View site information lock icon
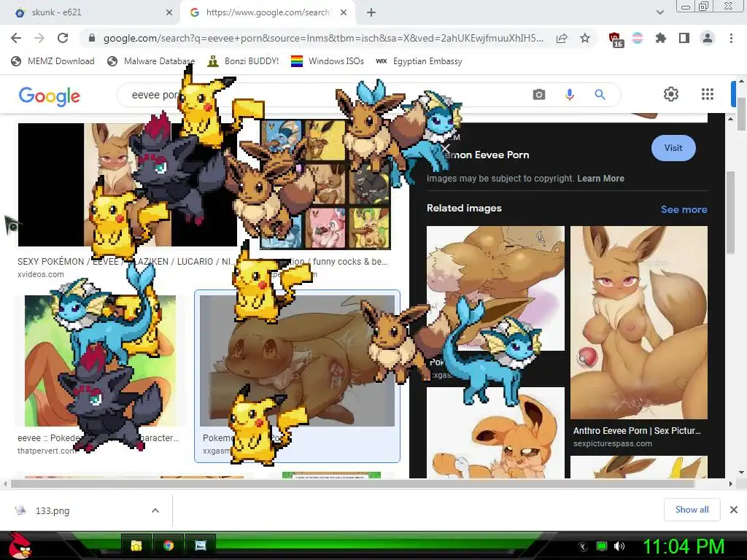This screenshot has width=747, height=560. pyautogui.click(x=92, y=38)
